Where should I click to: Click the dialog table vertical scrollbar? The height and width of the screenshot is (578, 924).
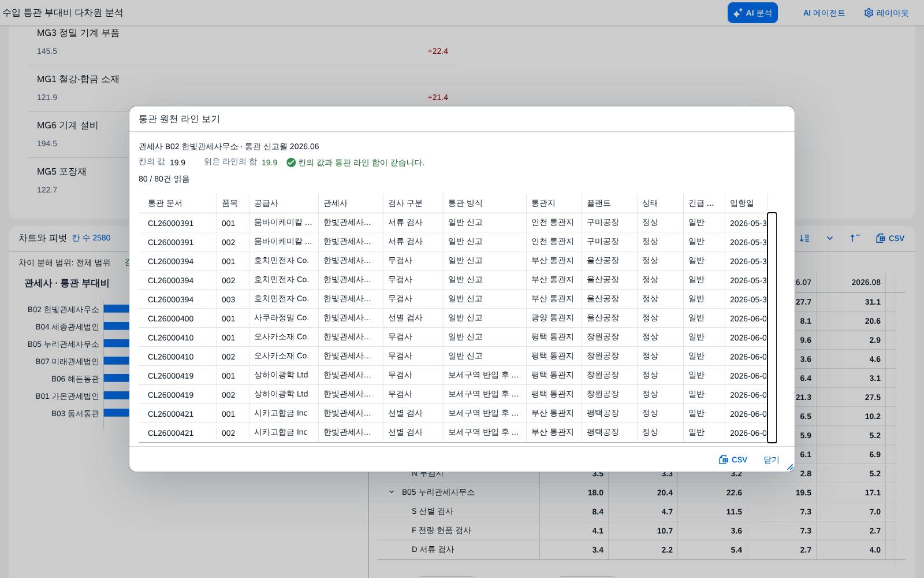[x=772, y=328]
